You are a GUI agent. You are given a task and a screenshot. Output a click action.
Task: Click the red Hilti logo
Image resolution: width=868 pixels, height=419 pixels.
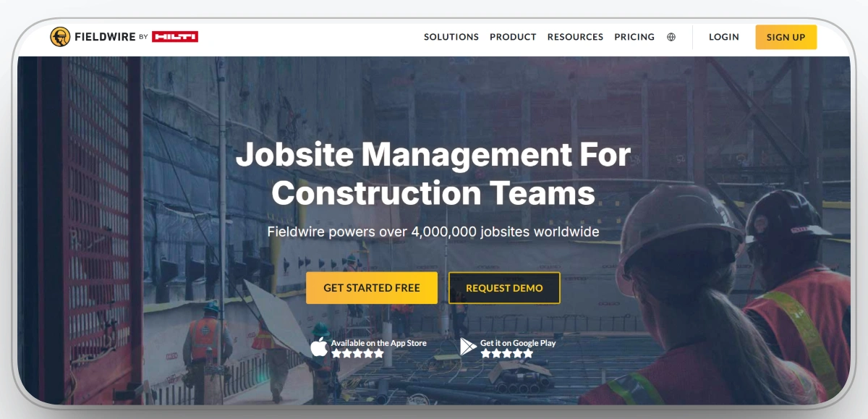pos(175,37)
